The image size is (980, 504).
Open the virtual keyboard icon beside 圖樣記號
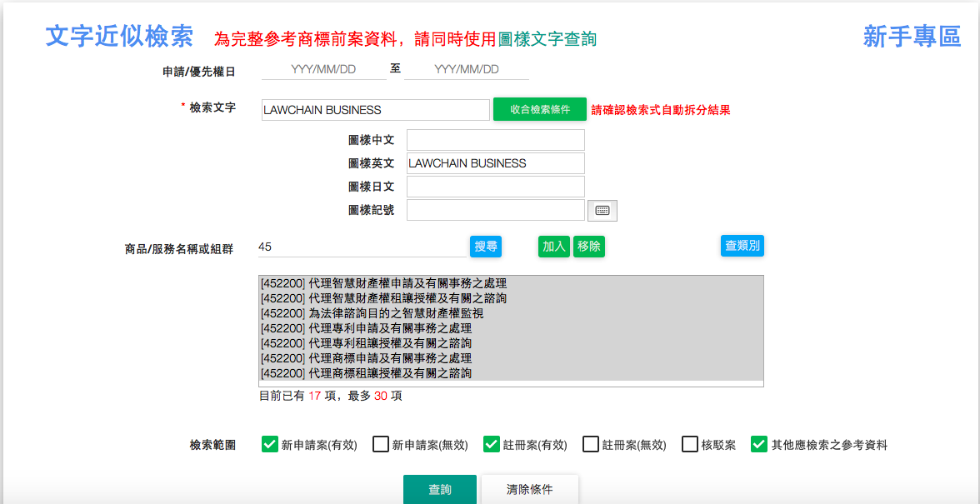[x=602, y=211]
